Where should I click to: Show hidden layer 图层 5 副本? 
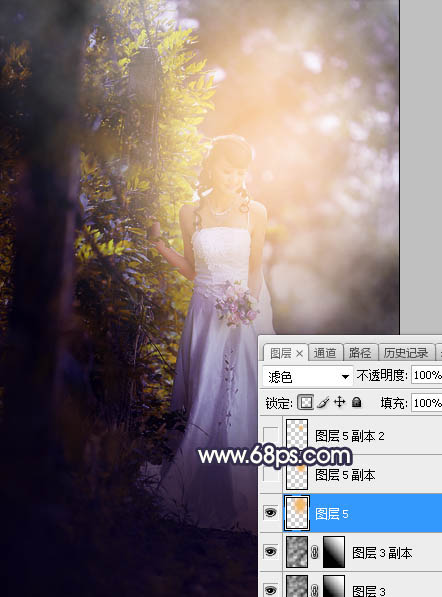click(x=271, y=474)
